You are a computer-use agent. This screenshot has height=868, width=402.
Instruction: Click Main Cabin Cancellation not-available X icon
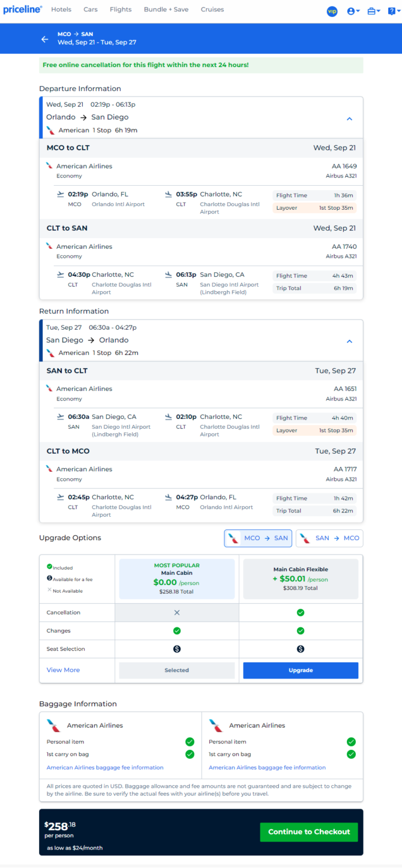tap(177, 613)
